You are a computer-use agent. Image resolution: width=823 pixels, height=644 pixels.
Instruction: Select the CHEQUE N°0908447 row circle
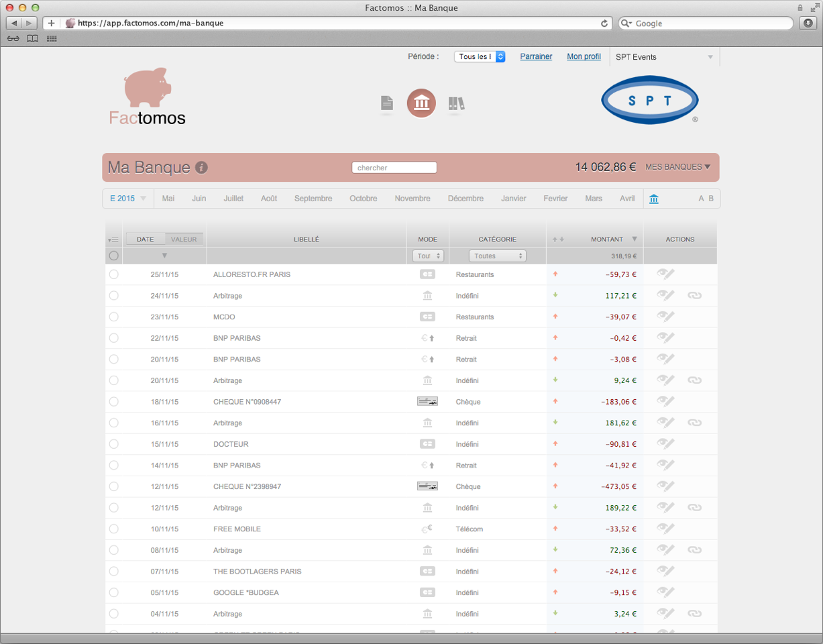click(113, 401)
